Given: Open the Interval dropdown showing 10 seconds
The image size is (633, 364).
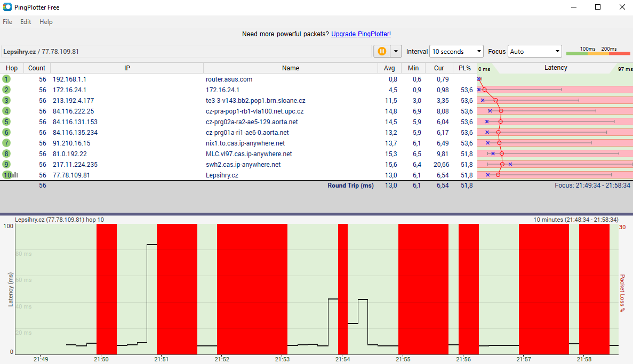Looking at the screenshot, I should tap(456, 51).
